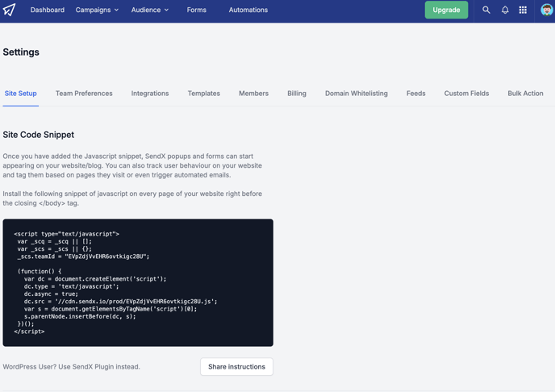Viewport: 555px width, 392px height.
Task: Open the Templates tab
Action: pyautogui.click(x=204, y=94)
